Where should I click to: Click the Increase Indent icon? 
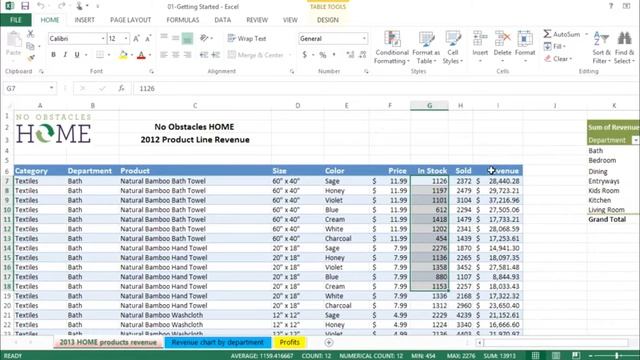coord(216,55)
